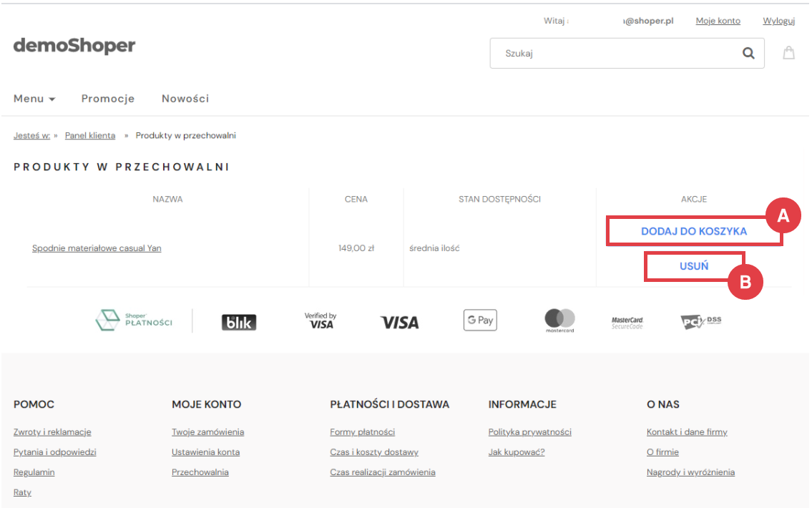Expand the Menu dropdown
Screen dimensions: 812x508
34,99
